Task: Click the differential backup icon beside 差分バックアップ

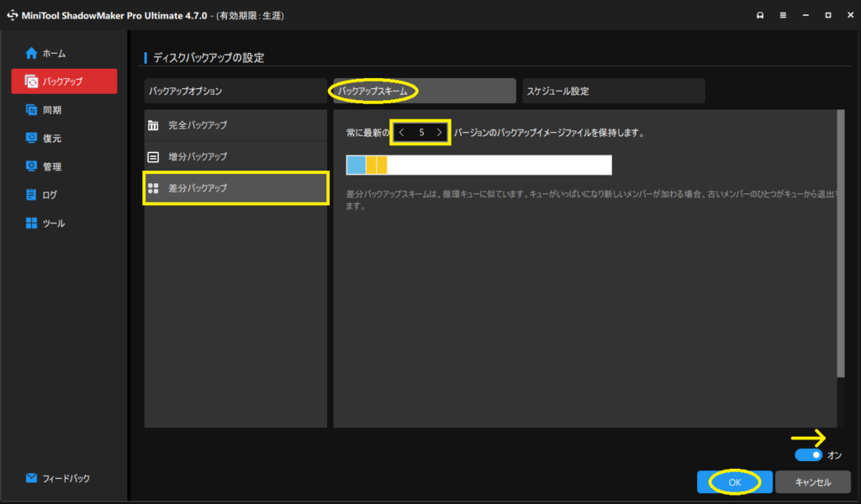Action: [x=153, y=188]
